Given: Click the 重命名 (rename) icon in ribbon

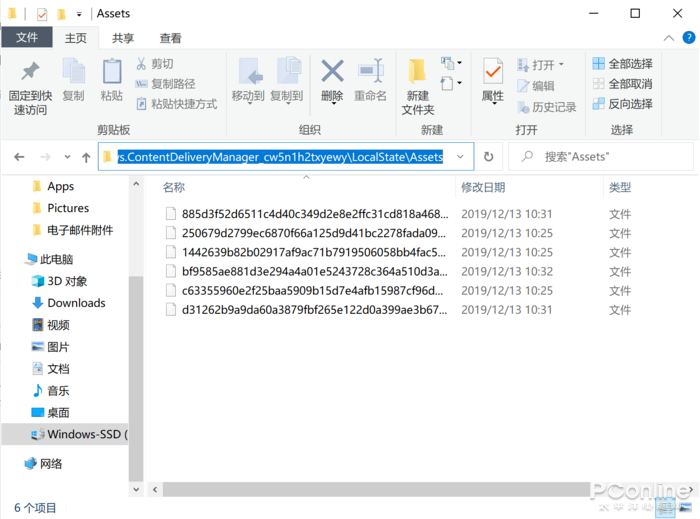Looking at the screenshot, I should click(x=370, y=72).
